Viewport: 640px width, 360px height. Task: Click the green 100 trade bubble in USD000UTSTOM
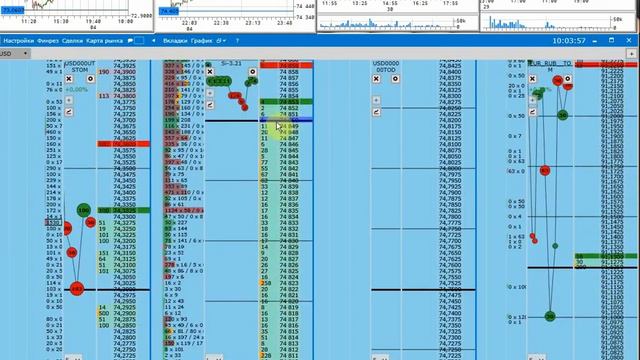point(84,211)
